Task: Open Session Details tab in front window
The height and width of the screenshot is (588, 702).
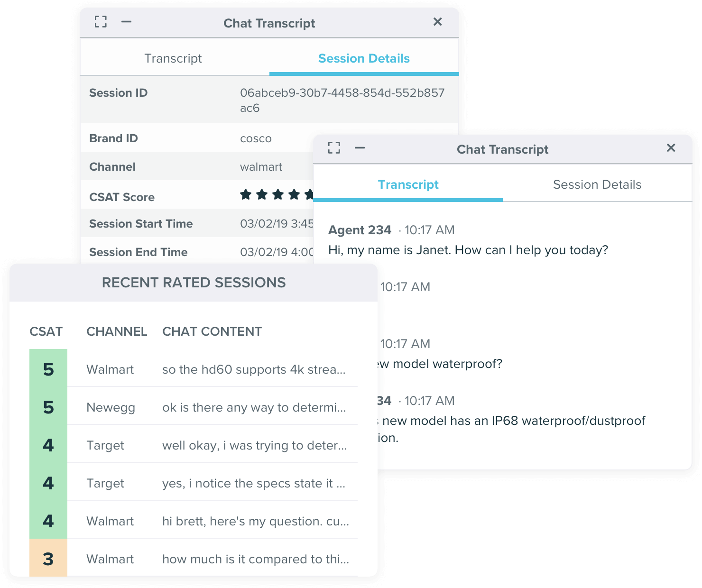Action: 597,184
